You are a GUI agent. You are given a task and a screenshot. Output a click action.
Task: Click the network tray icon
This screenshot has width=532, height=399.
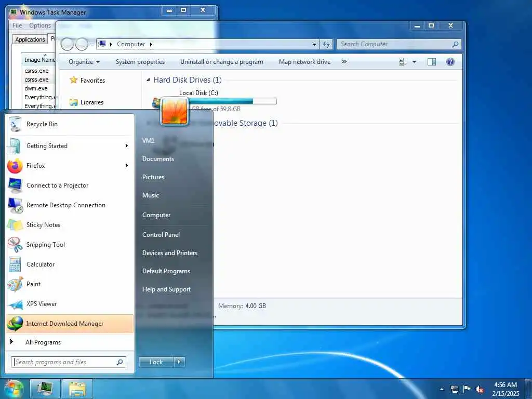[454, 390]
